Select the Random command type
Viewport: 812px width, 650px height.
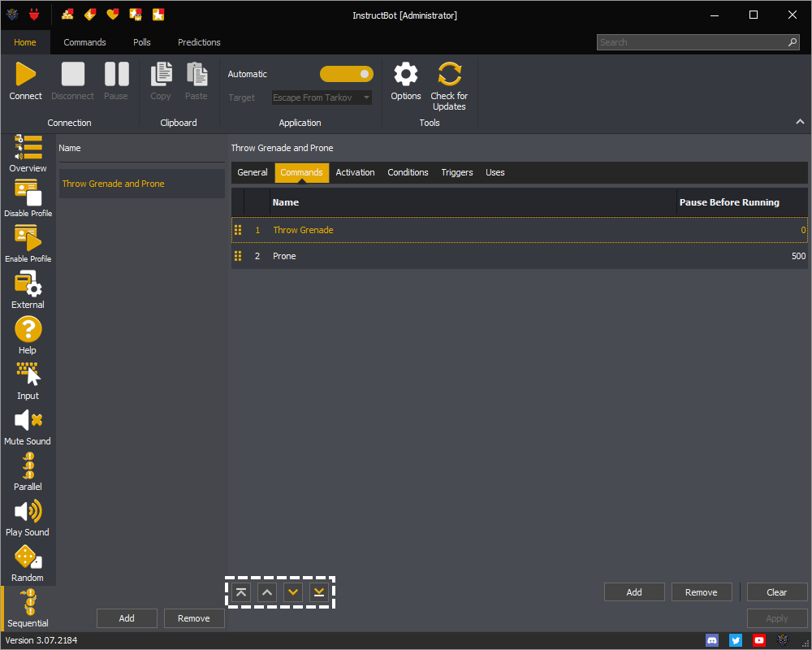(x=28, y=563)
